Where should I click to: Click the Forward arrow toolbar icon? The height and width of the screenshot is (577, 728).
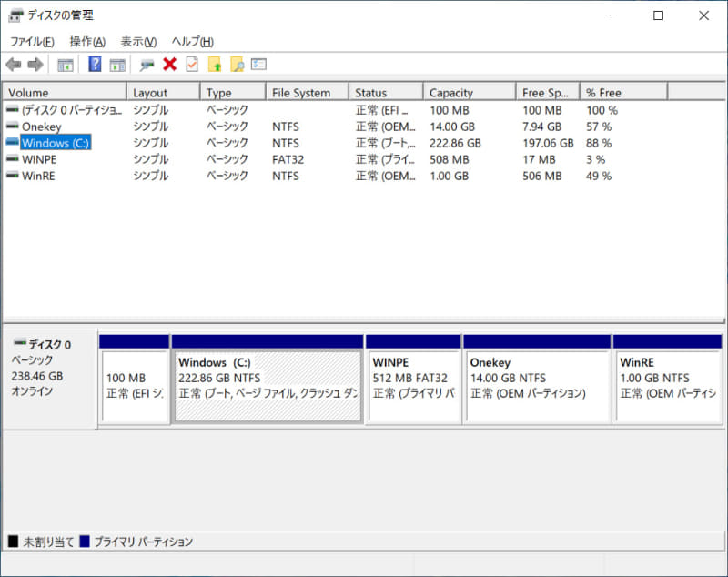point(35,65)
